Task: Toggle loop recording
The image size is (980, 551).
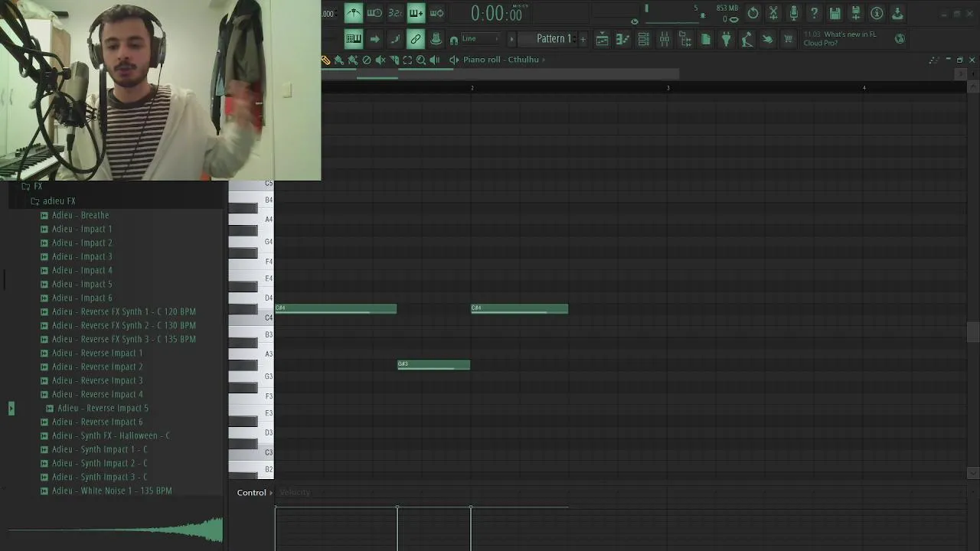Action: pos(436,13)
